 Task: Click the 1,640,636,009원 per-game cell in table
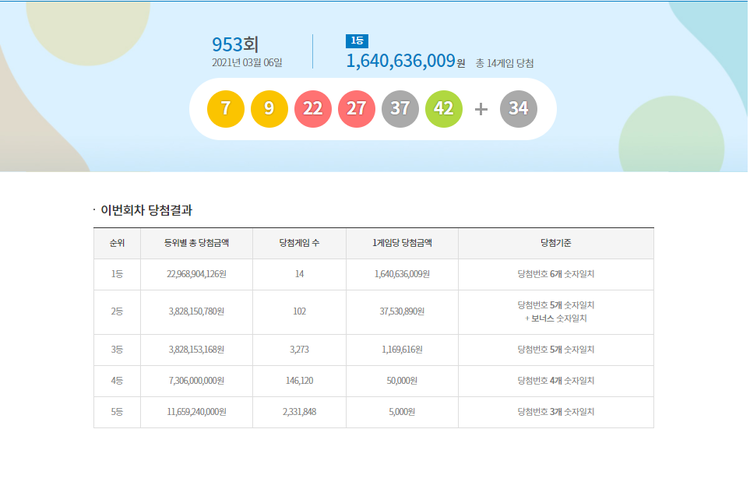tap(402, 274)
